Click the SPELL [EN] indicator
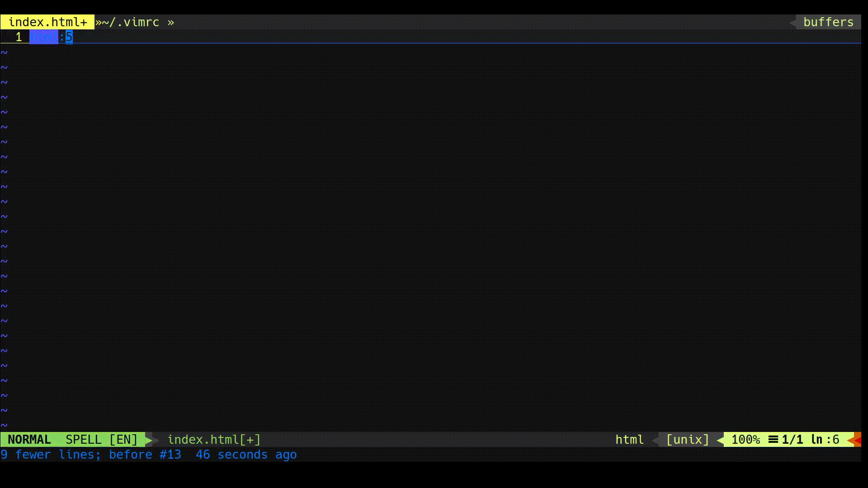This screenshot has width=868, height=488. coord(101,439)
